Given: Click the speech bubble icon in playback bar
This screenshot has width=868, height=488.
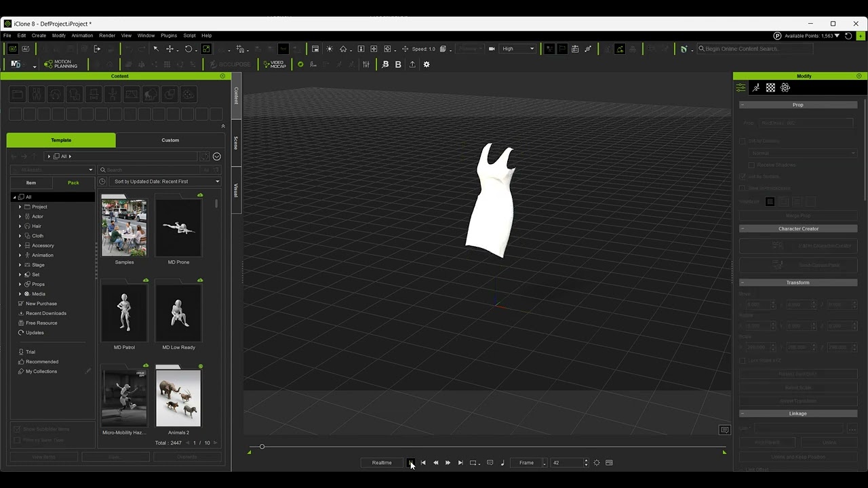Looking at the screenshot, I should point(490,463).
